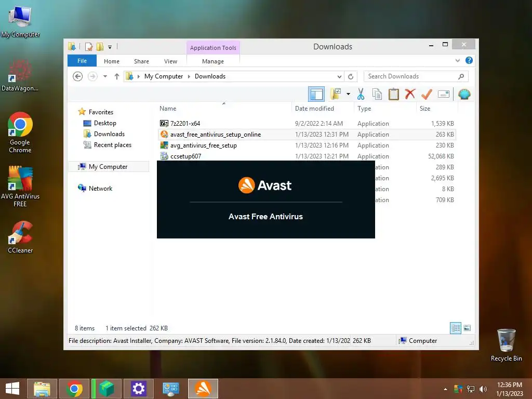The height and width of the screenshot is (399, 532).
Task: Click the search magnifier icon
Action: click(x=461, y=76)
